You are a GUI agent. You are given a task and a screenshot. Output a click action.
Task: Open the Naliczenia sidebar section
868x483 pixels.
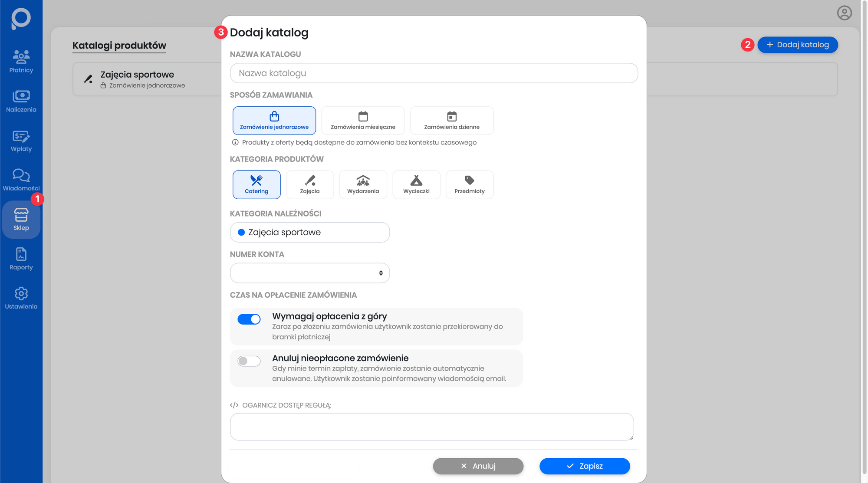click(x=21, y=101)
